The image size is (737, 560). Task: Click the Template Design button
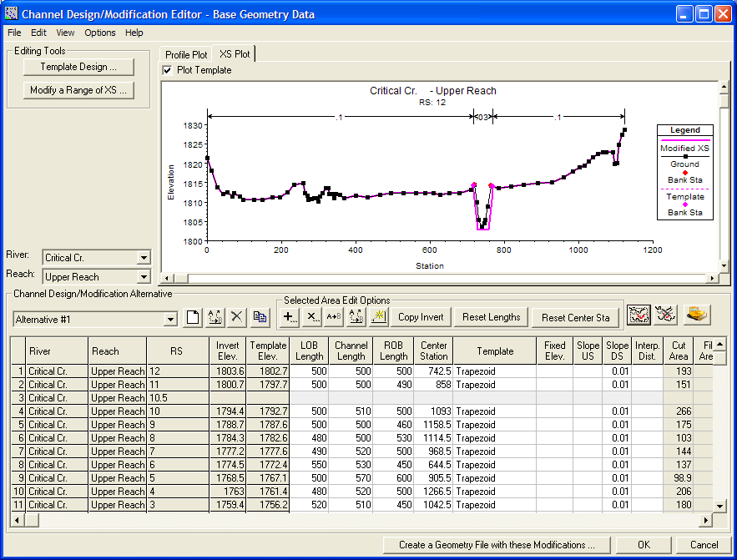78,67
